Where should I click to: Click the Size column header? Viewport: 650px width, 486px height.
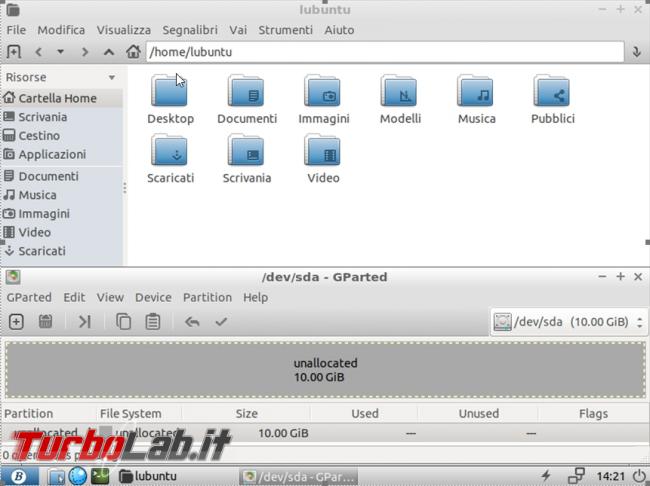click(246, 413)
